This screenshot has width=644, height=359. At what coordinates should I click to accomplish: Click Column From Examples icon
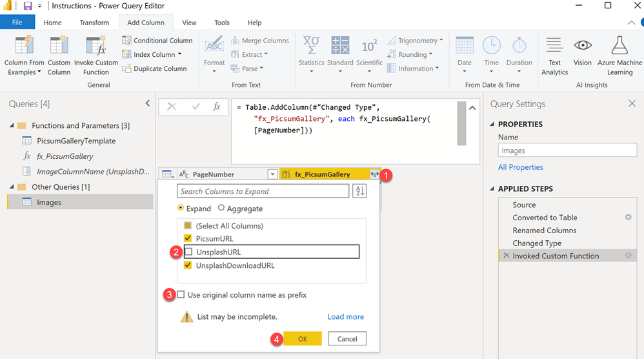click(x=25, y=45)
